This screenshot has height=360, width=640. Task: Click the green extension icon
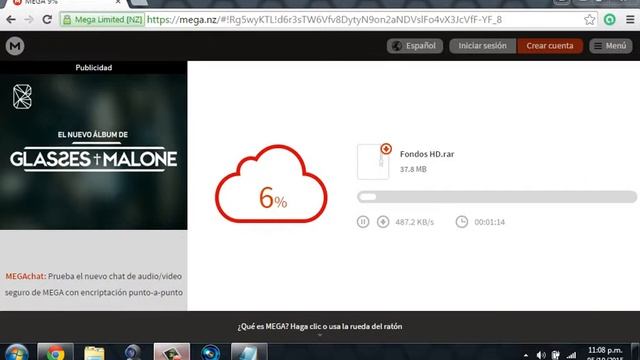coord(609,19)
